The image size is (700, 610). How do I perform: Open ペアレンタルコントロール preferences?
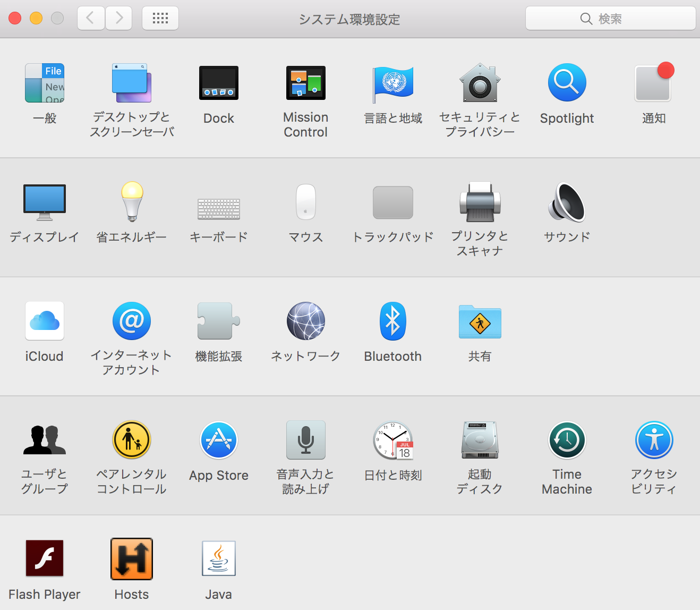pos(132,440)
